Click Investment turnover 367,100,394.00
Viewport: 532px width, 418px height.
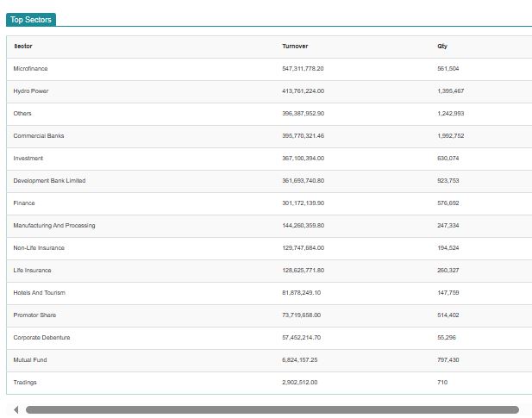(303, 159)
